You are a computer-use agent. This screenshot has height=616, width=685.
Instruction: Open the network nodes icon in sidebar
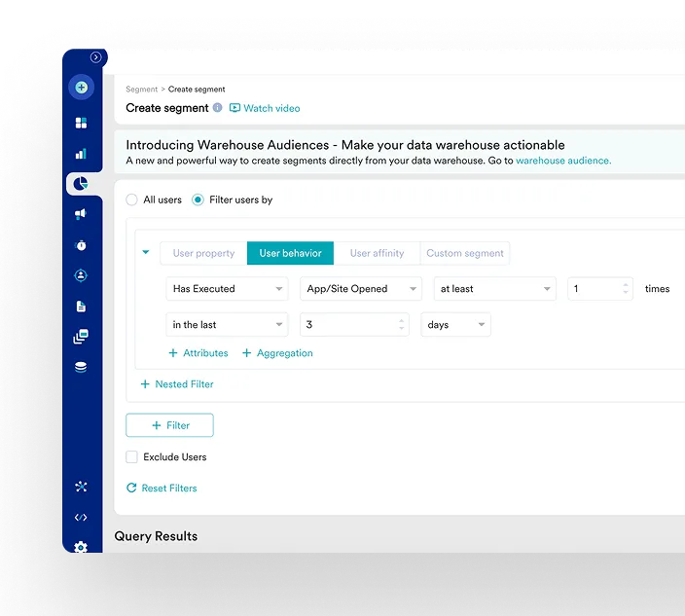tap(81, 487)
